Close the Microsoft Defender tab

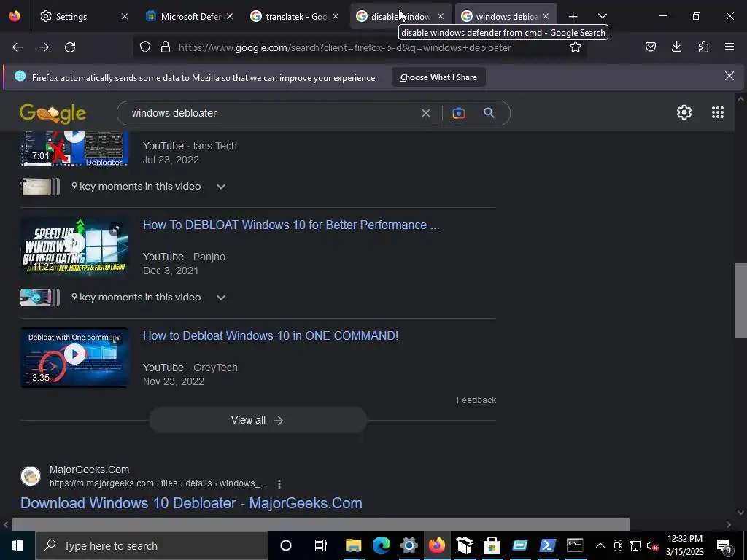coord(230,17)
